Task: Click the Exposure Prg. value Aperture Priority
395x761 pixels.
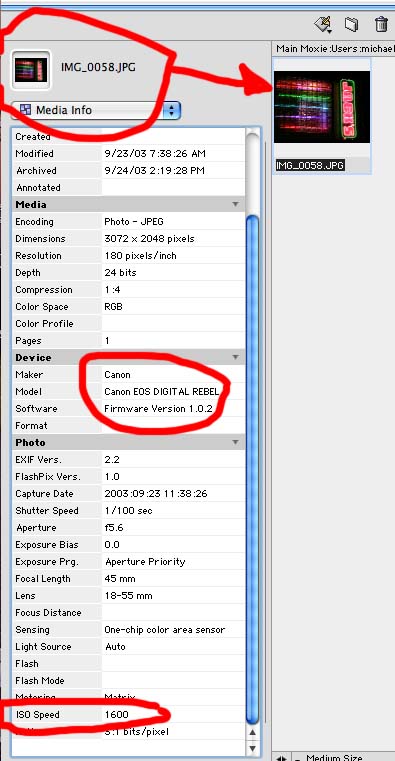Action: tap(145, 562)
